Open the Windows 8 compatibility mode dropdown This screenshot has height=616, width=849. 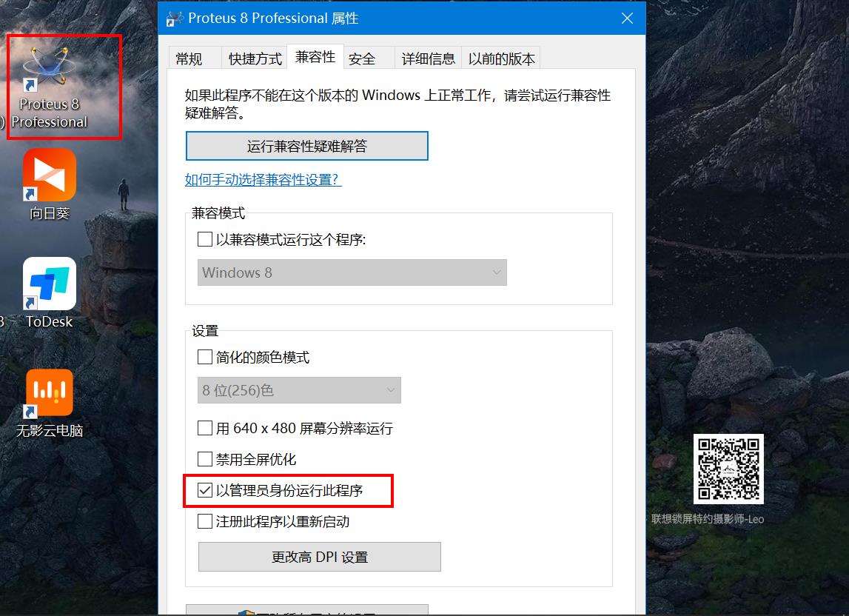point(352,272)
